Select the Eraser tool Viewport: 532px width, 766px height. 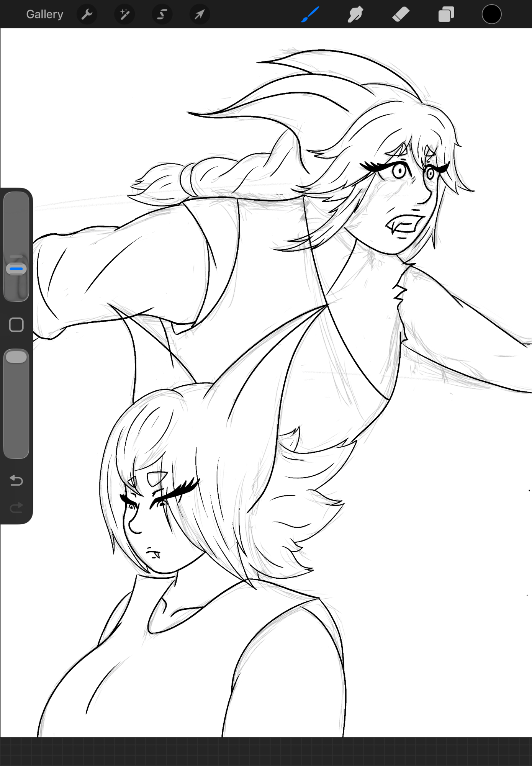(401, 15)
